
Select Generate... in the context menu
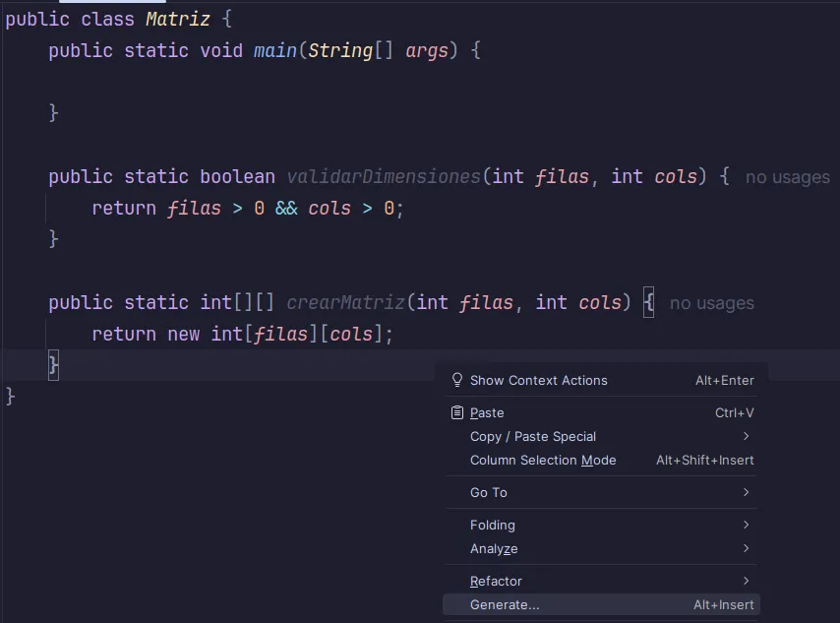601,604
